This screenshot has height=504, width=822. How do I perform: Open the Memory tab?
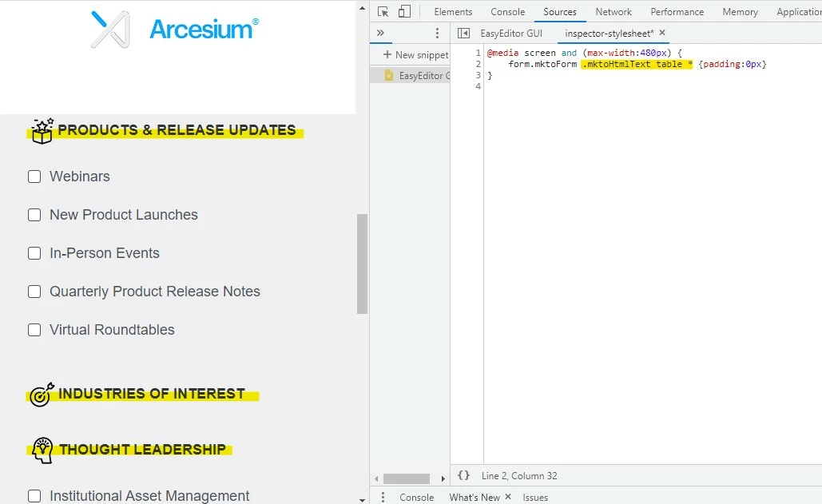coord(740,11)
